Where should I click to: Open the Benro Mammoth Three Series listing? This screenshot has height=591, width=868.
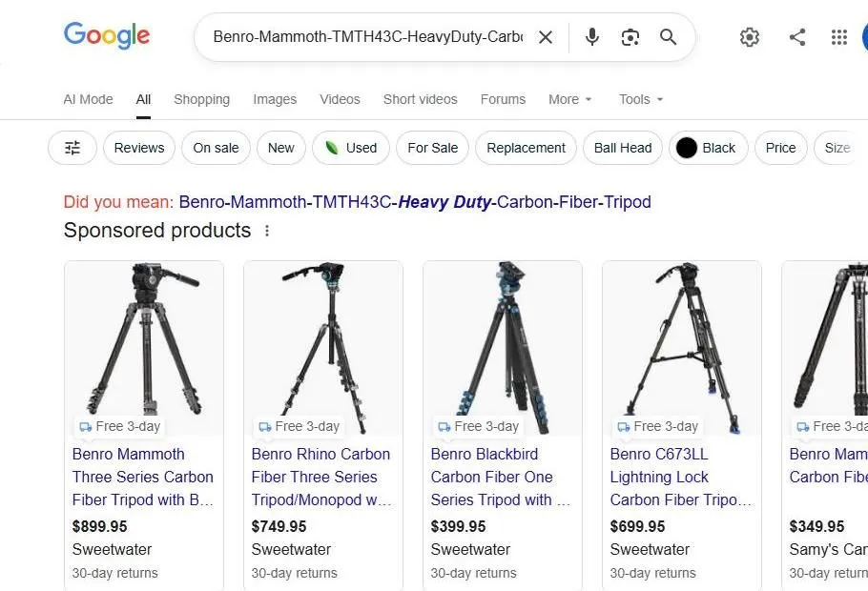pos(143,477)
